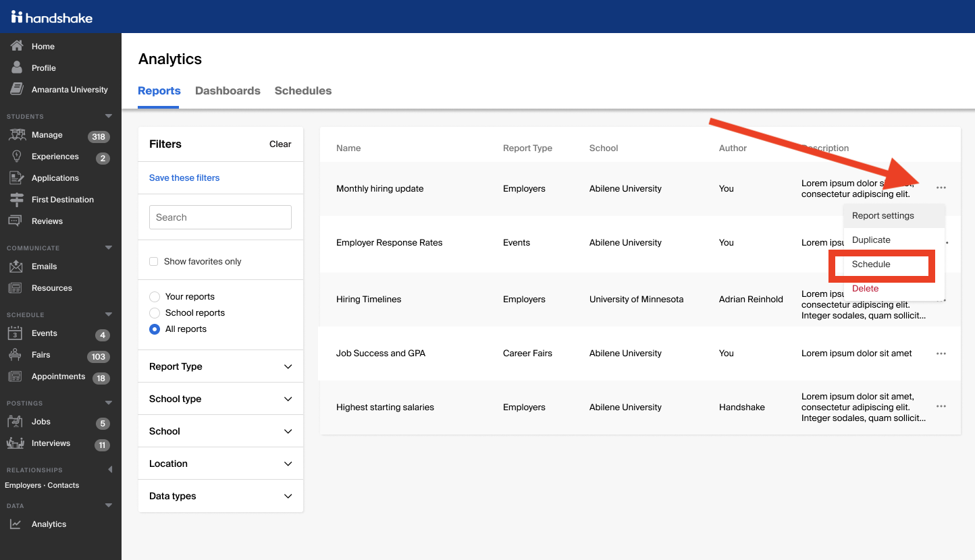Select Your reports radio button
Image resolution: width=975 pixels, height=560 pixels.
point(155,297)
